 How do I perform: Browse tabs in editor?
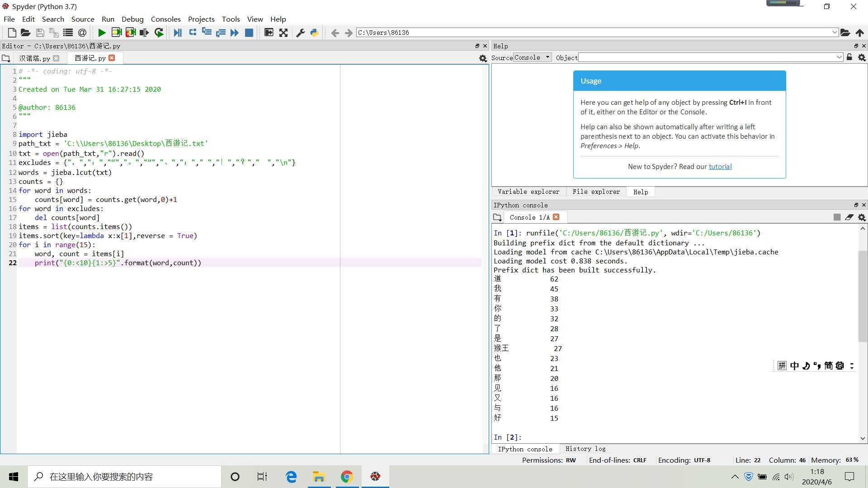pos(6,58)
